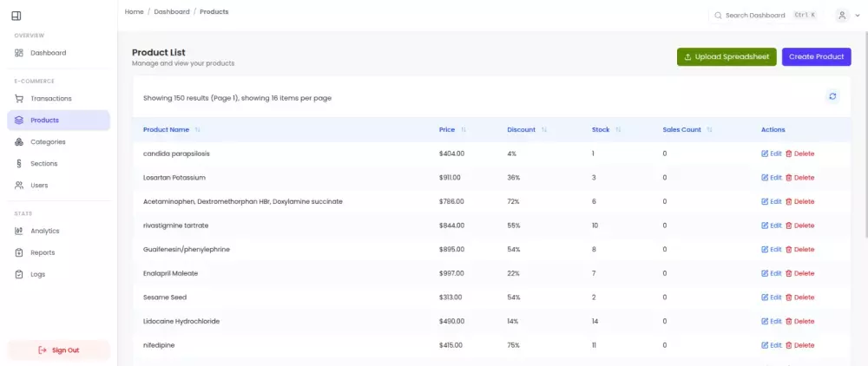Open the user profile avatar menu
This screenshot has height=366, width=868.
tap(845, 16)
